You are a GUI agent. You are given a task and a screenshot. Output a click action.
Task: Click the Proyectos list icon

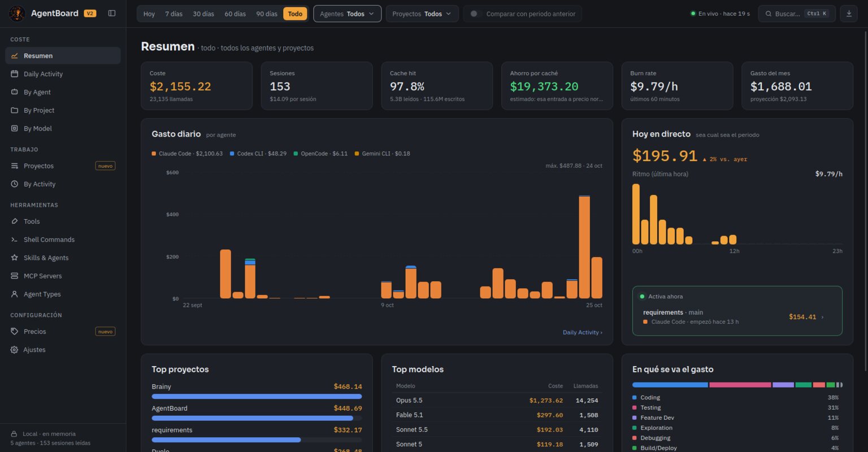[x=15, y=166]
